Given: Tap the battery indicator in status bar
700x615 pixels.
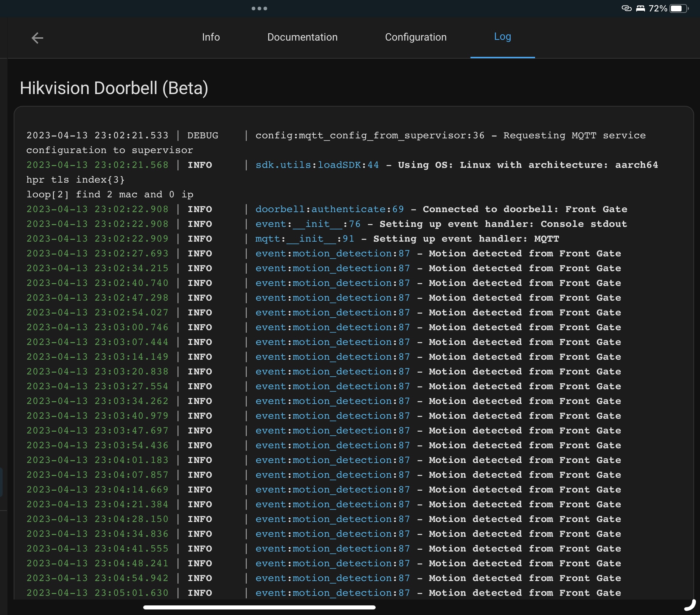Looking at the screenshot, I should coord(679,8).
